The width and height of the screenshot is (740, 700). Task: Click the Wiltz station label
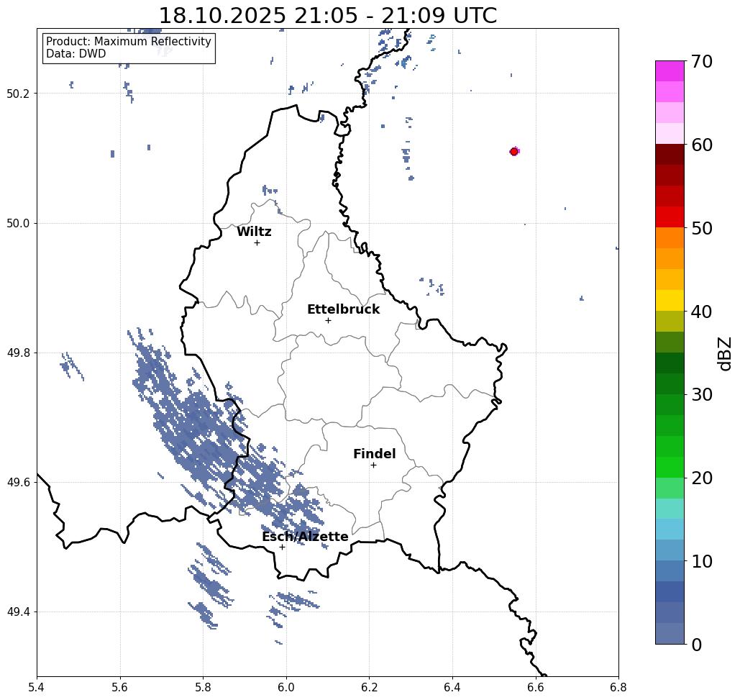[254, 232]
